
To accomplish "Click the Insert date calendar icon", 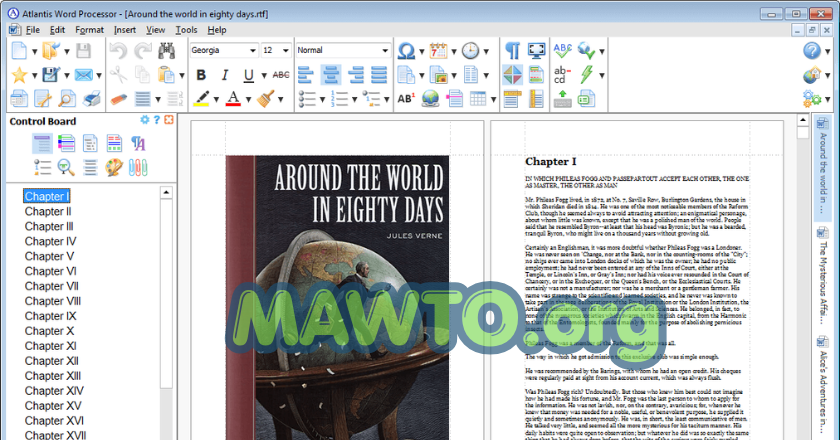I will [x=438, y=51].
